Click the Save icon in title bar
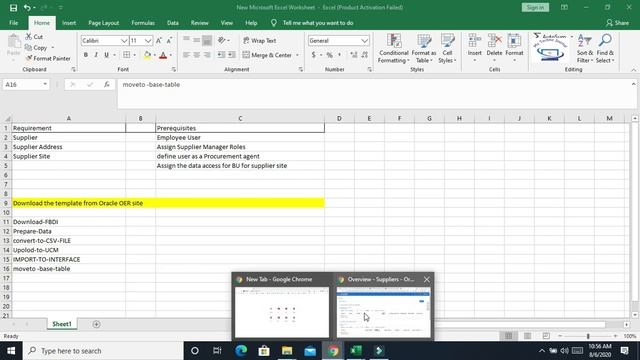Image resolution: width=640 pixels, height=360 pixels. tap(13, 7)
